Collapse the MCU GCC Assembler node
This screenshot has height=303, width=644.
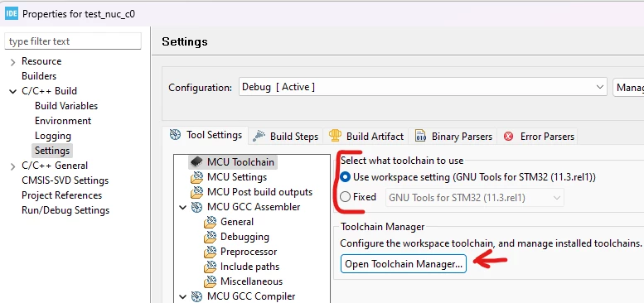tap(183, 208)
